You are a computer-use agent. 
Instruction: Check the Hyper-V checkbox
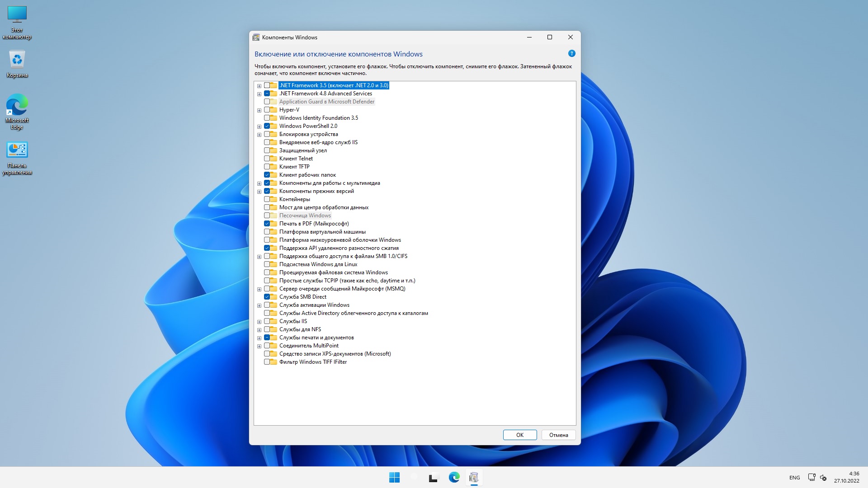click(x=267, y=110)
